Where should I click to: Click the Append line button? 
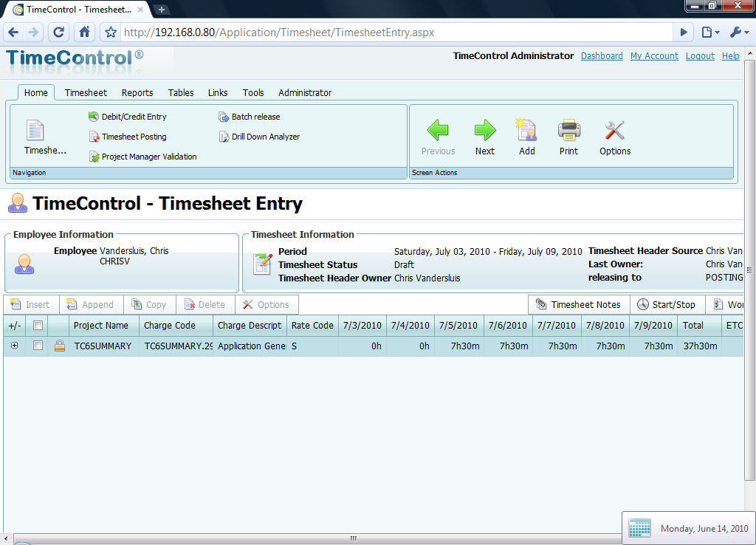(91, 305)
